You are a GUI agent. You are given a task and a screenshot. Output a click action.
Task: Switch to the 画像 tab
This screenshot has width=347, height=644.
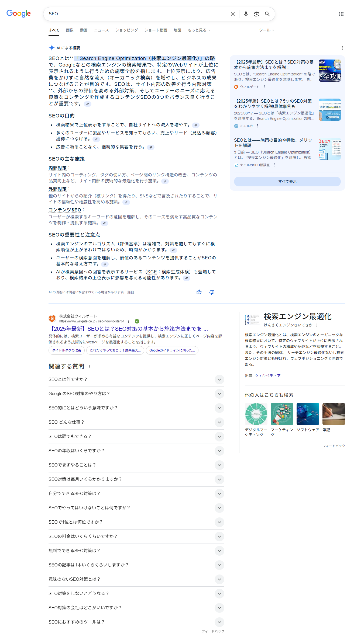pyautogui.click(x=70, y=30)
